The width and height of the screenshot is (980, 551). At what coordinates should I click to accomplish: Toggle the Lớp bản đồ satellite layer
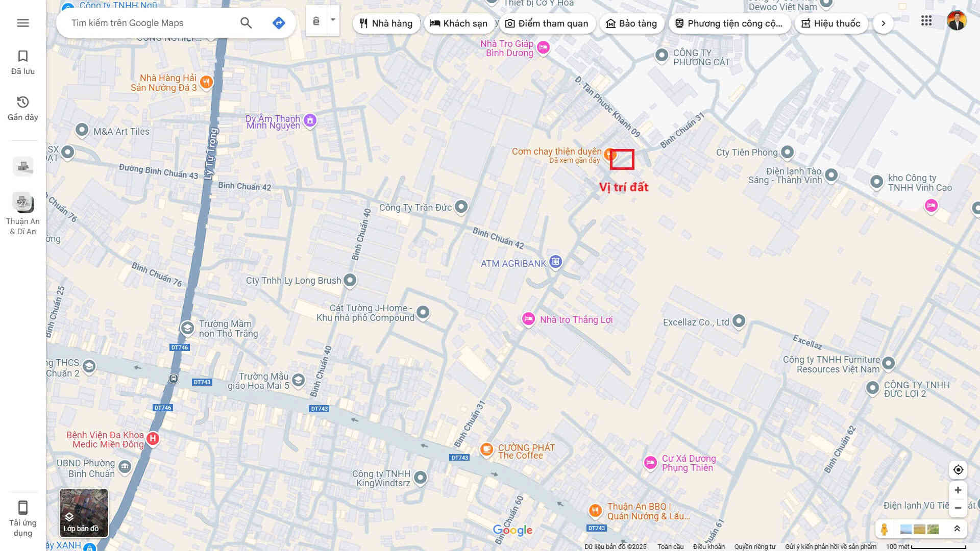pyautogui.click(x=84, y=513)
